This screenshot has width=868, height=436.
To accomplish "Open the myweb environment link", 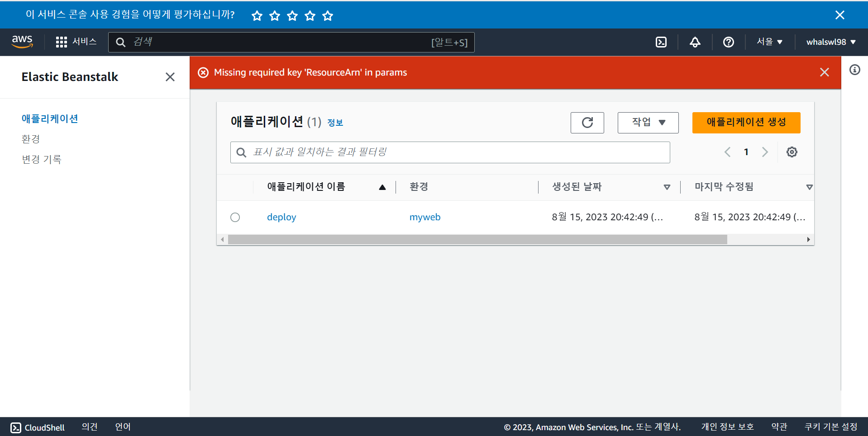I will (x=425, y=217).
